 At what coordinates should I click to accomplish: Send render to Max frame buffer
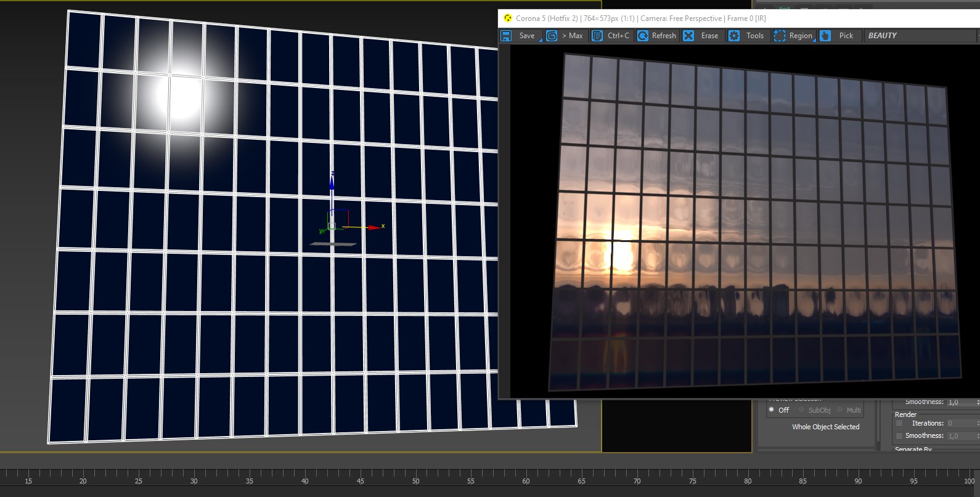click(x=552, y=36)
